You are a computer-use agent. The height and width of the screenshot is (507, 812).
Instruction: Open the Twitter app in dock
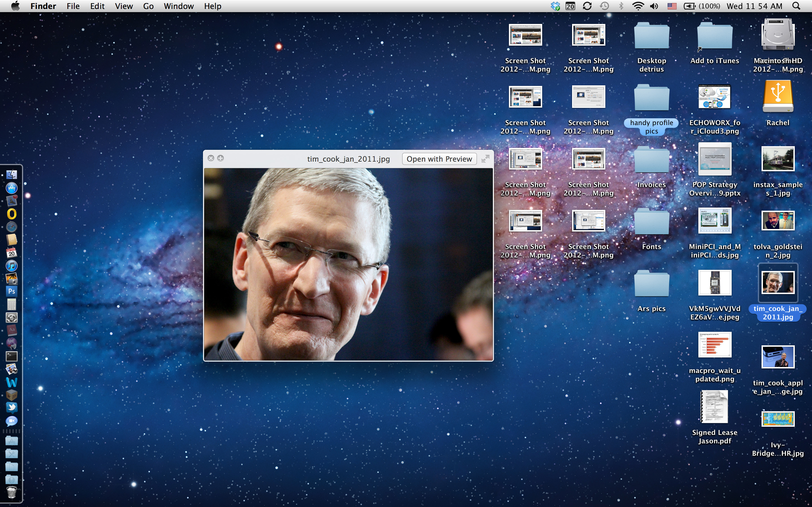[x=11, y=407]
